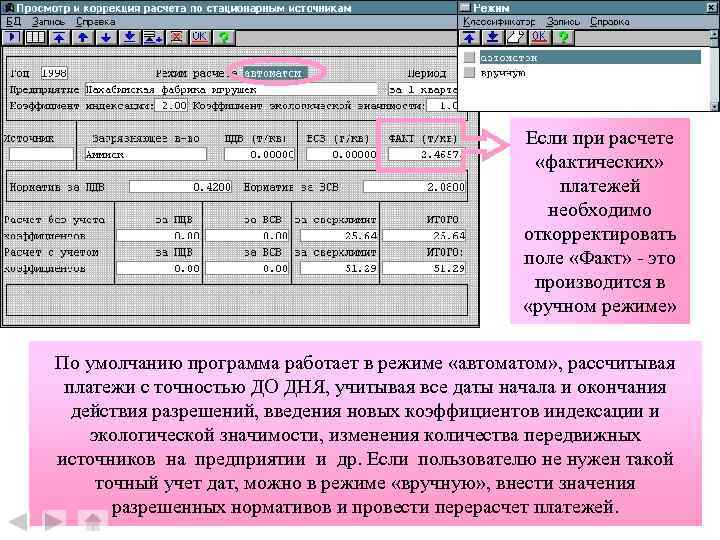The height and width of the screenshot is (540, 720).
Task: Click the insert-record icon with plus sign
Action: (x=152, y=37)
